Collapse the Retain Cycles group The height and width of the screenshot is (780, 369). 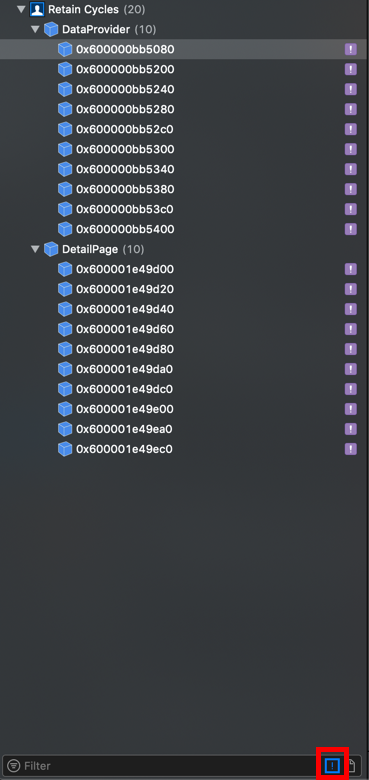[x=21, y=9]
